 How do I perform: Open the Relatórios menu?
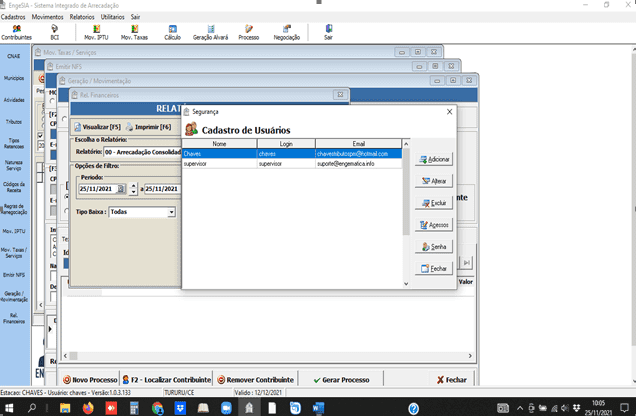coord(82,17)
